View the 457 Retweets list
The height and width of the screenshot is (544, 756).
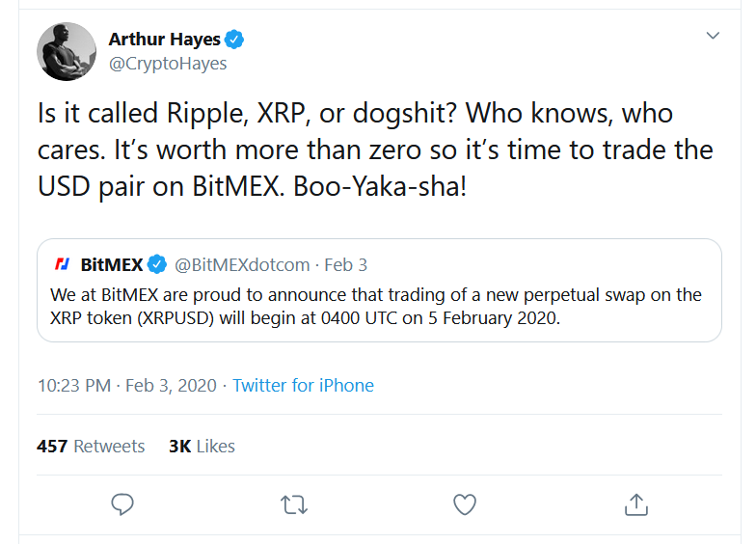[91, 447]
